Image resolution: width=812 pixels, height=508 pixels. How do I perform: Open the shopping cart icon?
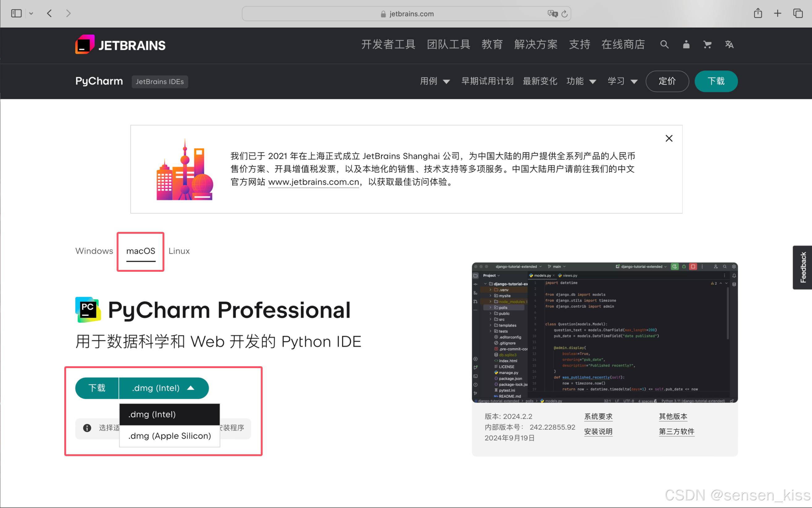708,44
